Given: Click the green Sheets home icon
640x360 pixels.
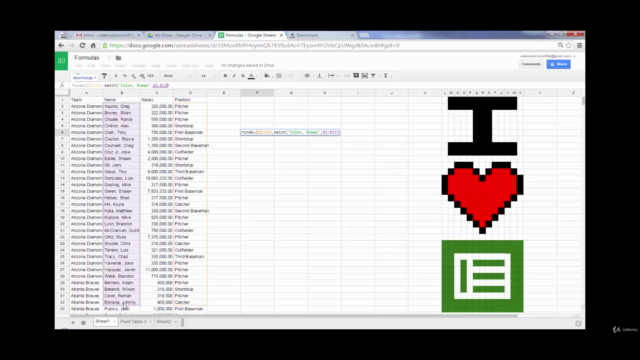Looking at the screenshot, I should (x=61, y=61).
